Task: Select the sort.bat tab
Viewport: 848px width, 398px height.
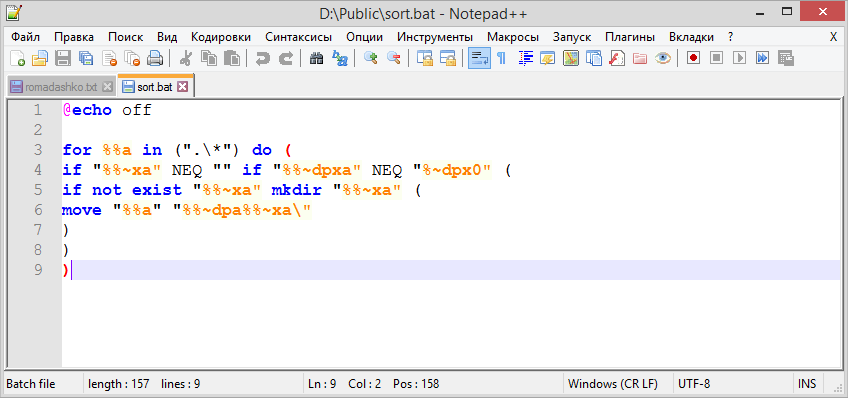Action: point(154,87)
